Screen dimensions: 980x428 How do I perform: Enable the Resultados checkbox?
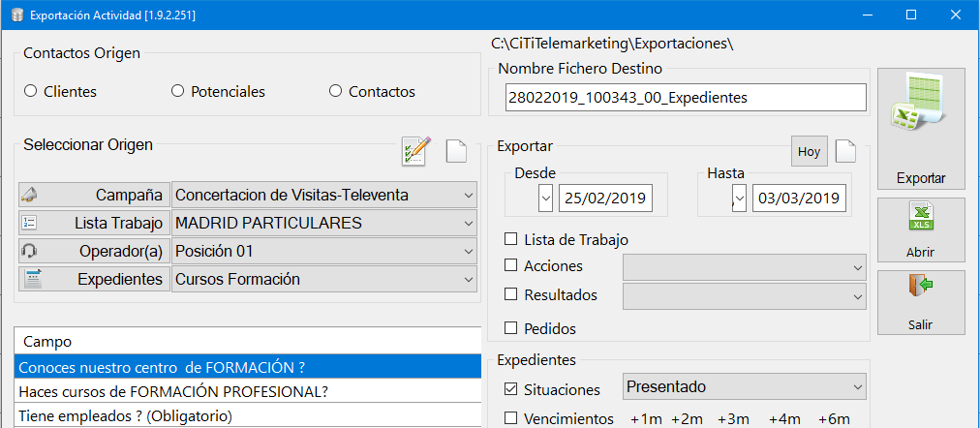[510, 293]
